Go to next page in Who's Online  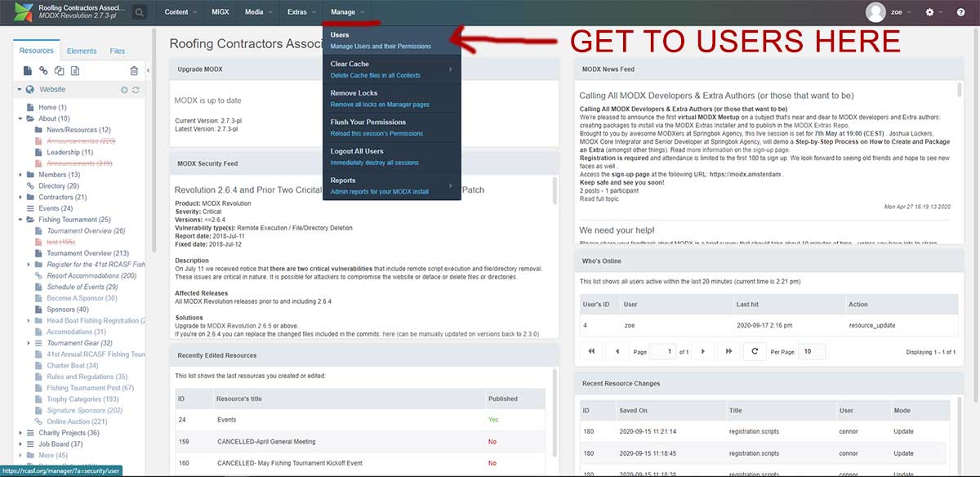[703, 351]
